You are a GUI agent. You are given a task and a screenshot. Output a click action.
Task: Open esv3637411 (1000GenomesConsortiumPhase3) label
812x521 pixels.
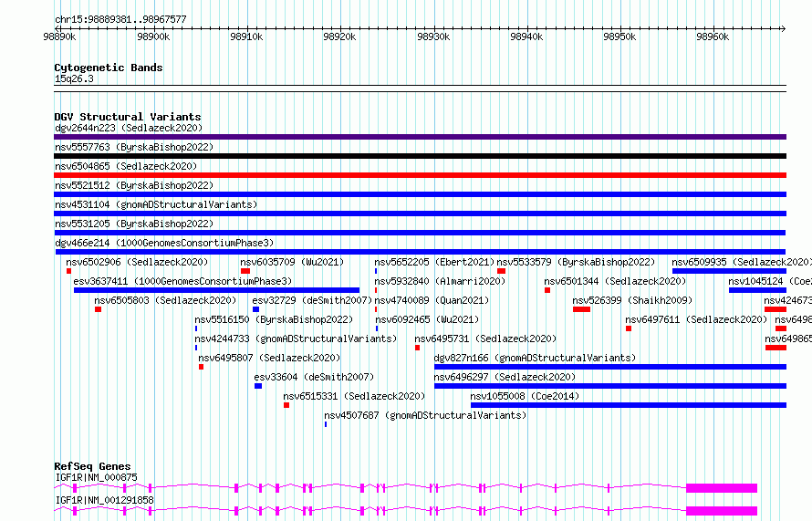[182, 281]
